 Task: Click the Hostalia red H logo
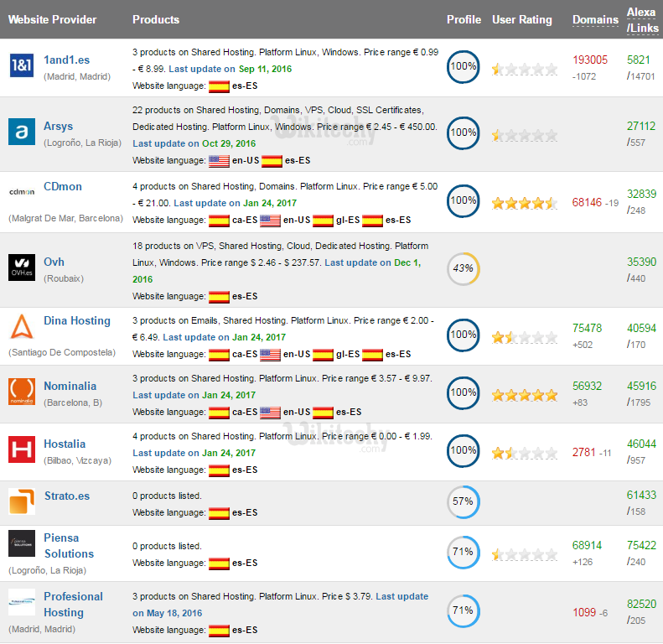pos(22,449)
